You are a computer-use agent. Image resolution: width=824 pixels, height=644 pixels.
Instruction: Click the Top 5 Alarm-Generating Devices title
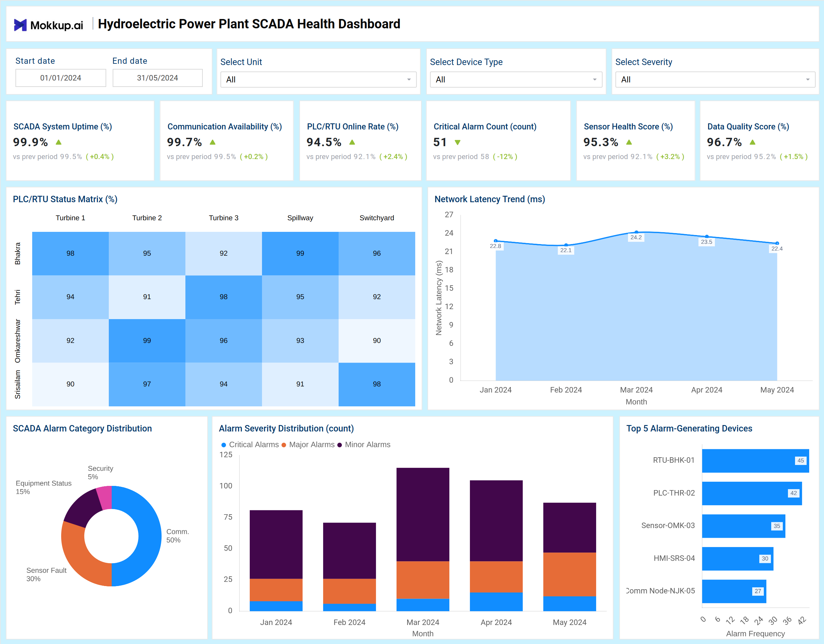pos(689,429)
